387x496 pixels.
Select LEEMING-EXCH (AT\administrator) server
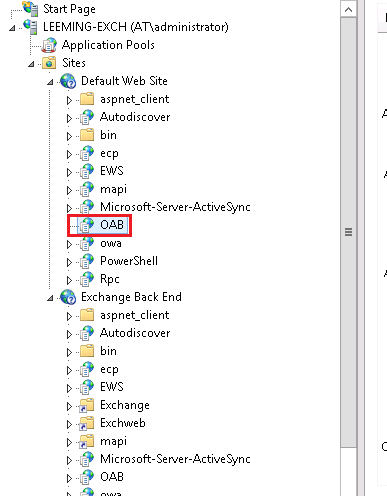tap(136, 27)
